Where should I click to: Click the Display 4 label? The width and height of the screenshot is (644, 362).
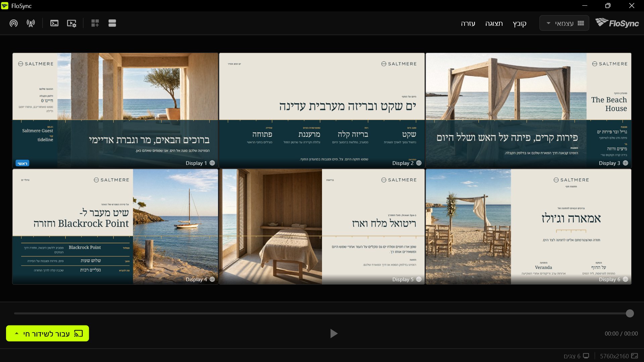pyautogui.click(x=196, y=279)
